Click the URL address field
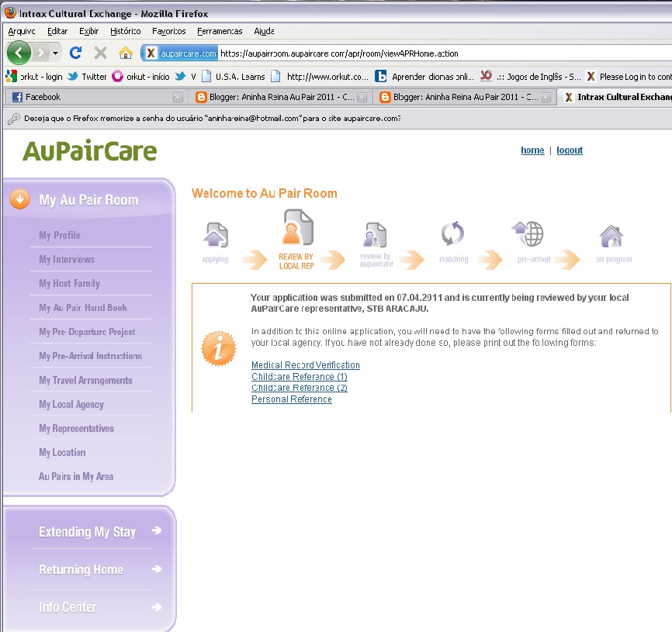This screenshot has height=632, width=672. coord(445,53)
